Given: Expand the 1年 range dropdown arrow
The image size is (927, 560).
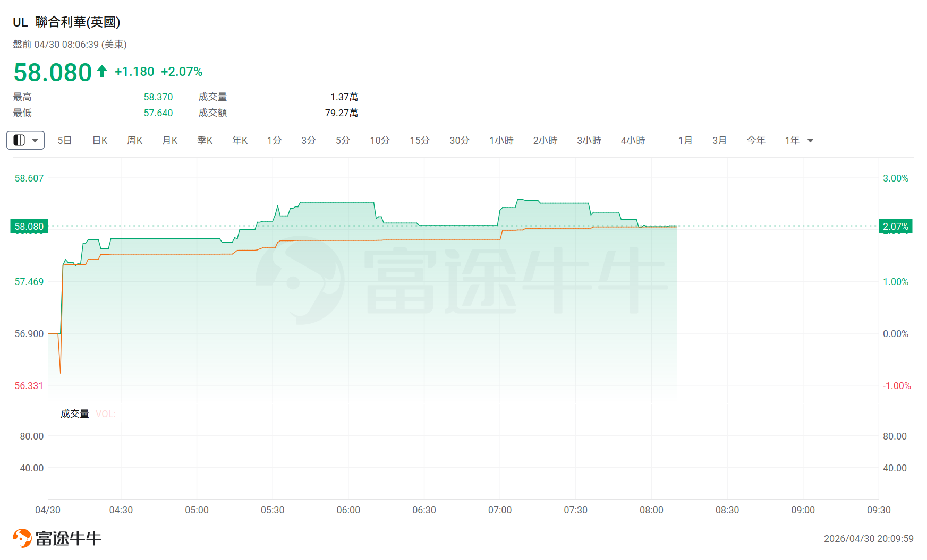Looking at the screenshot, I should coord(810,141).
